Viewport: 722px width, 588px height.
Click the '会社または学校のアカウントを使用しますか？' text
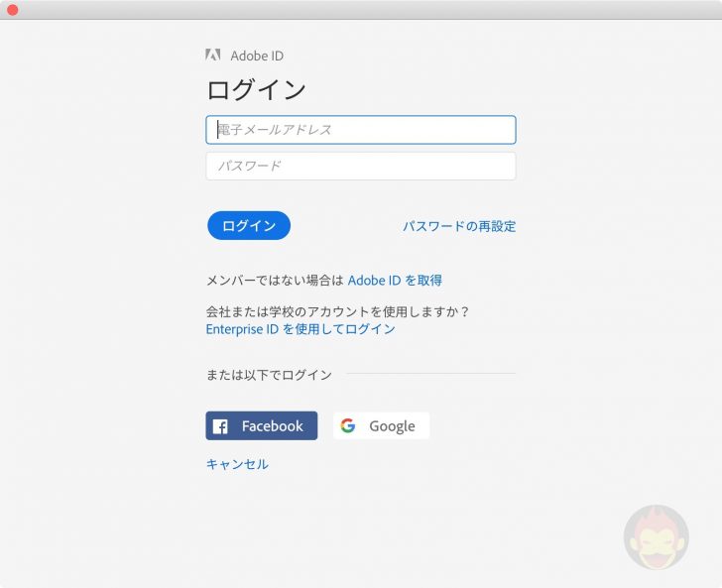(x=337, y=311)
